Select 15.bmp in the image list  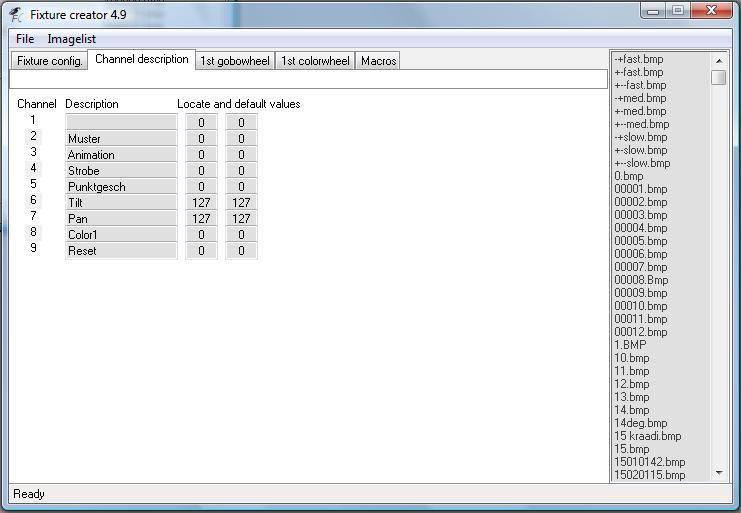point(632,449)
